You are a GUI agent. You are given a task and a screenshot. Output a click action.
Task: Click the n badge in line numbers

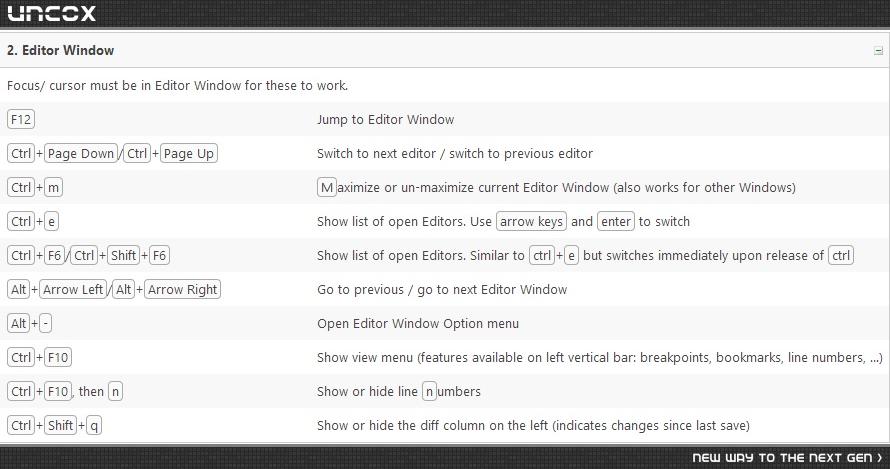coord(429,391)
